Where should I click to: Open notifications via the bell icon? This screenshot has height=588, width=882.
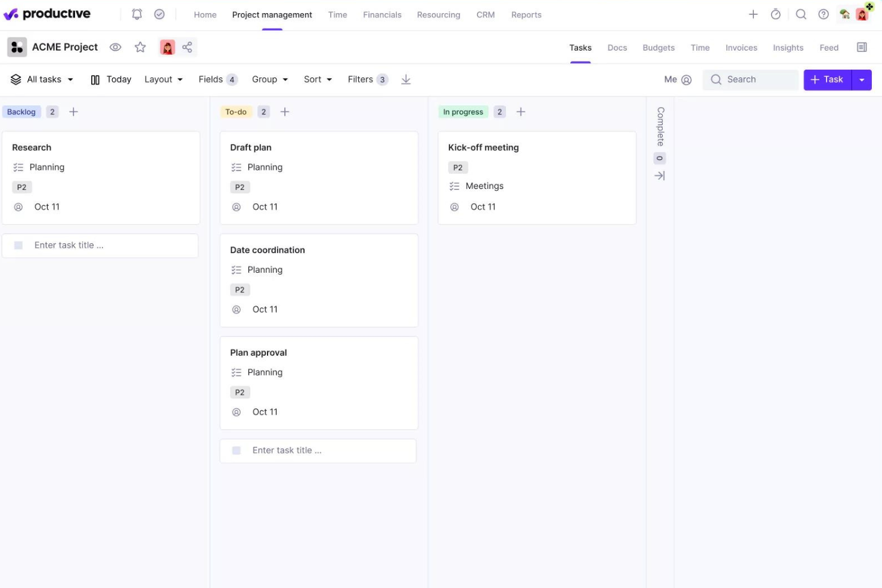136,14
